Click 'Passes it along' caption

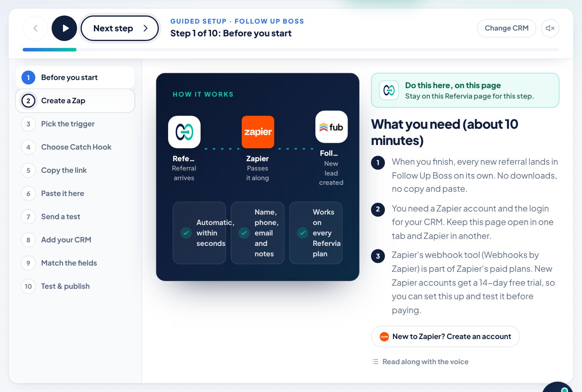pyautogui.click(x=257, y=173)
